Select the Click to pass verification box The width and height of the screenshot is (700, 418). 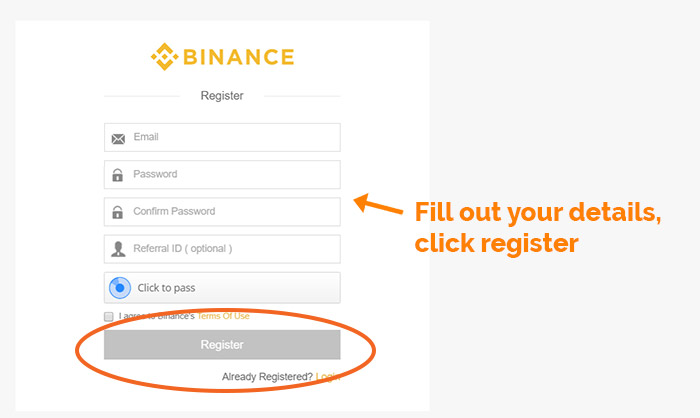(222, 288)
